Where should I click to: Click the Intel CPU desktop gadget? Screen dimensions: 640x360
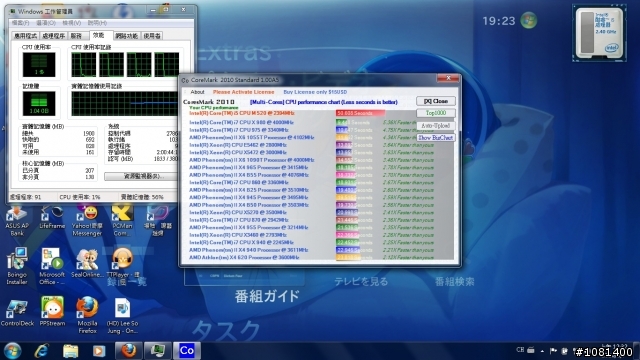[x=599, y=33]
